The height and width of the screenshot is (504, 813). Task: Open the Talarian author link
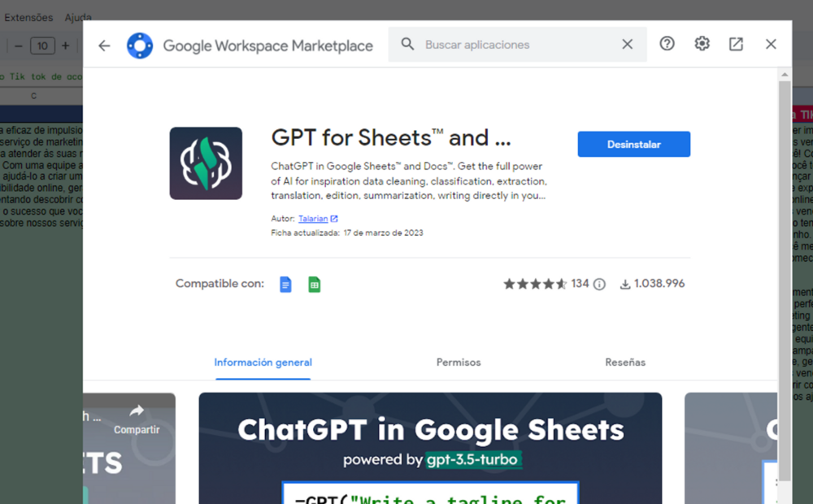pyautogui.click(x=313, y=219)
